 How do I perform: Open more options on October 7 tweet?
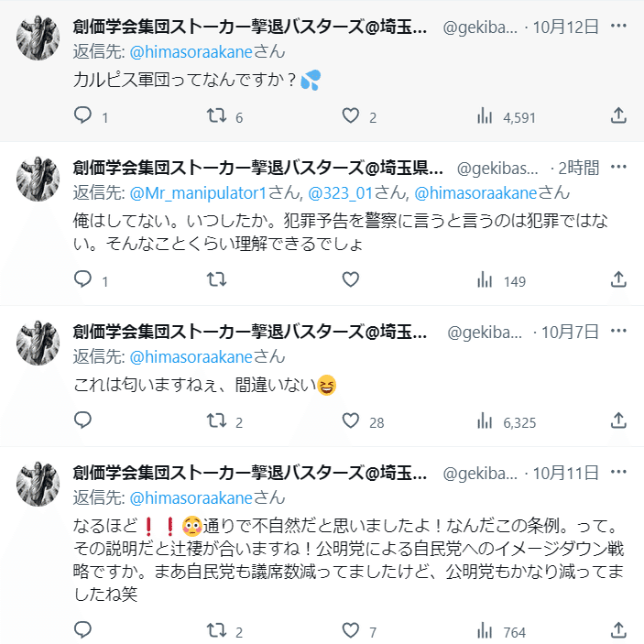point(619,332)
